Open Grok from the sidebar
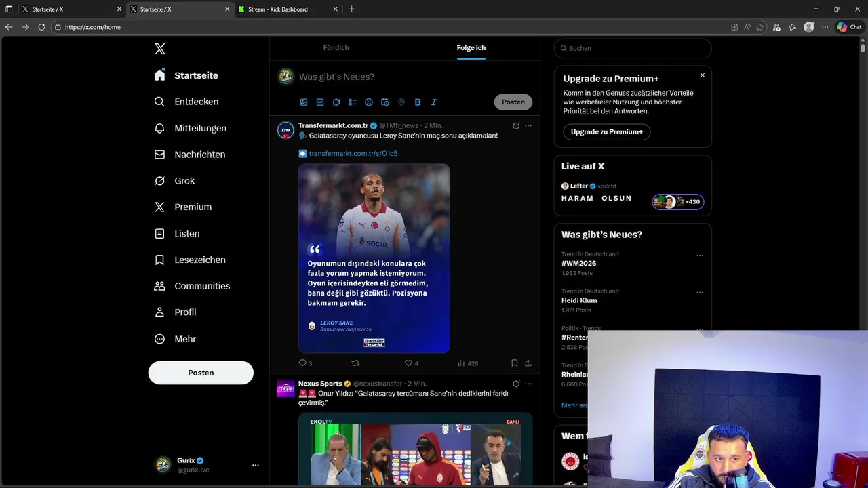 [x=174, y=181]
